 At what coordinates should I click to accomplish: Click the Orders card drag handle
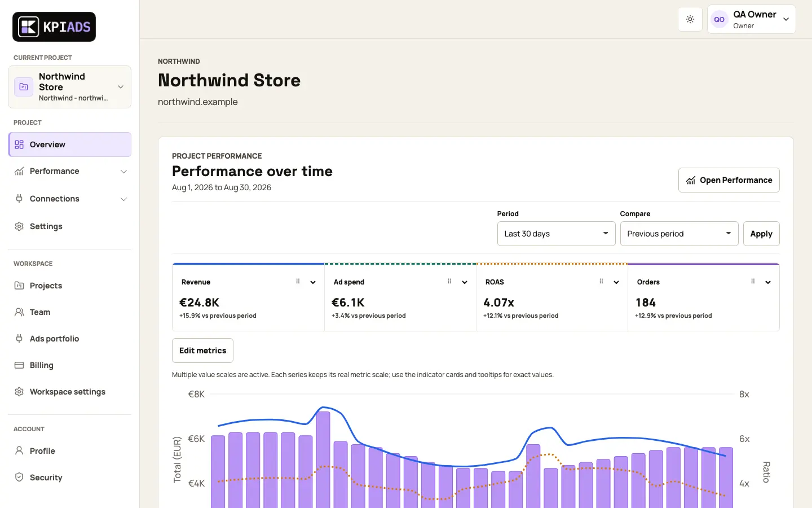pyautogui.click(x=753, y=281)
